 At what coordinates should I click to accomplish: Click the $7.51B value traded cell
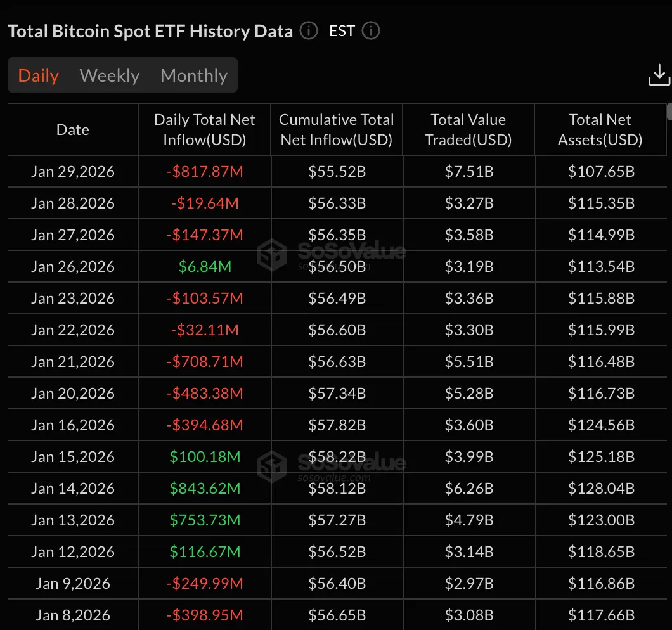pyautogui.click(x=468, y=172)
